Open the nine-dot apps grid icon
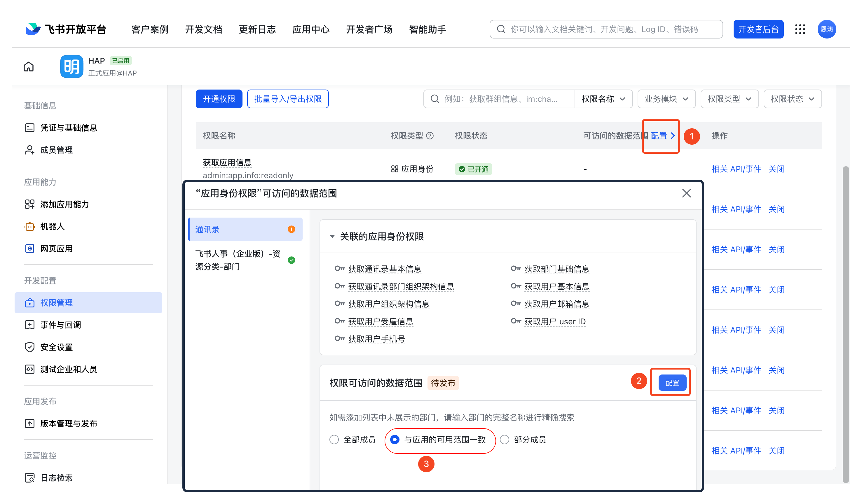The image size is (862, 504). coord(800,29)
